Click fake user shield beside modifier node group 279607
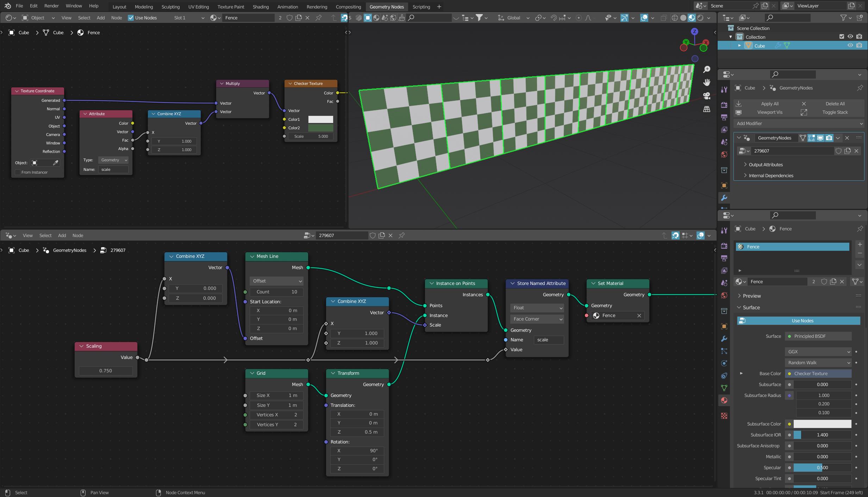 pyautogui.click(x=838, y=151)
